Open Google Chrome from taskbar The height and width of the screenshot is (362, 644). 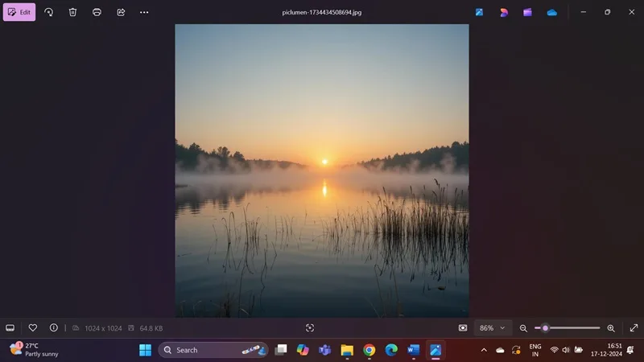point(369,350)
